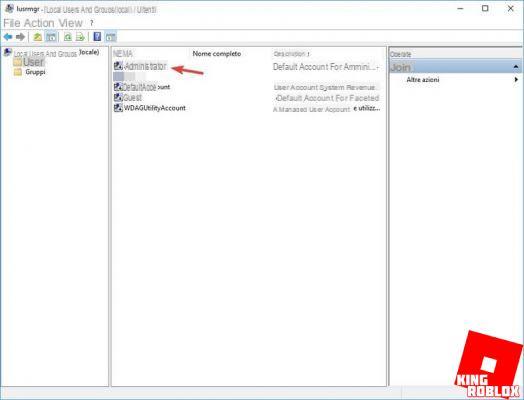Open the Action menu

click(39, 23)
